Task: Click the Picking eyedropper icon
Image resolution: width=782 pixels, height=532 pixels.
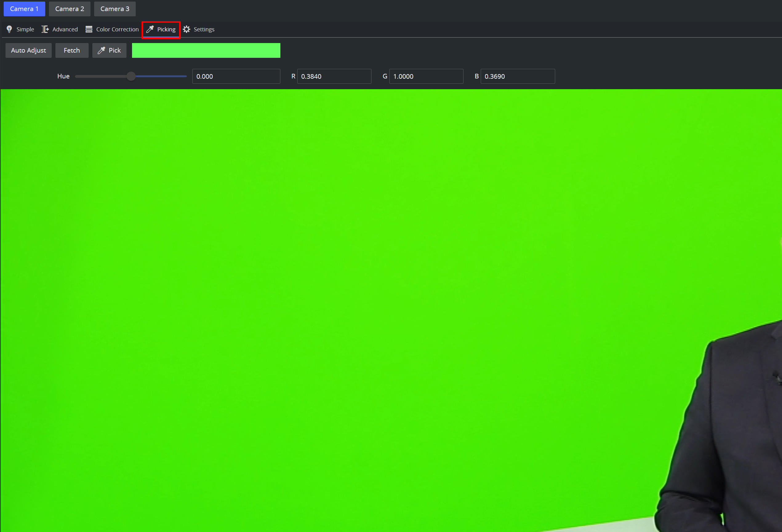Action: pyautogui.click(x=150, y=29)
